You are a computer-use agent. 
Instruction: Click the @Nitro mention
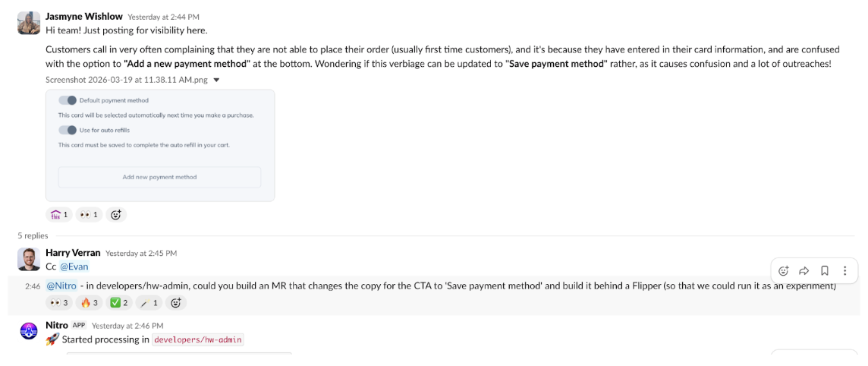pyautogui.click(x=61, y=286)
